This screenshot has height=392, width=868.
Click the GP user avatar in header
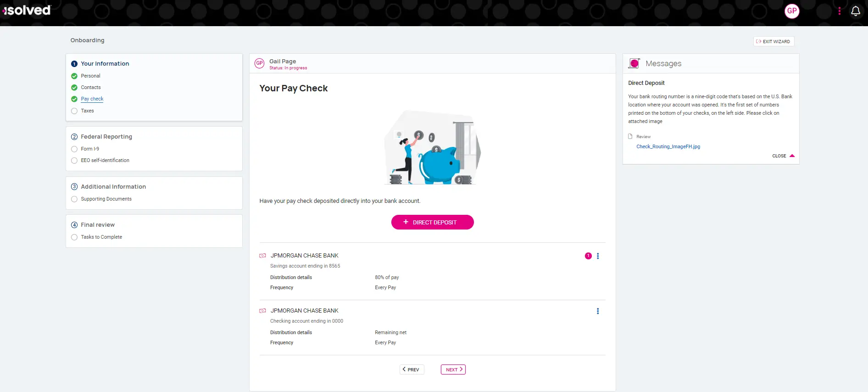click(x=792, y=11)
